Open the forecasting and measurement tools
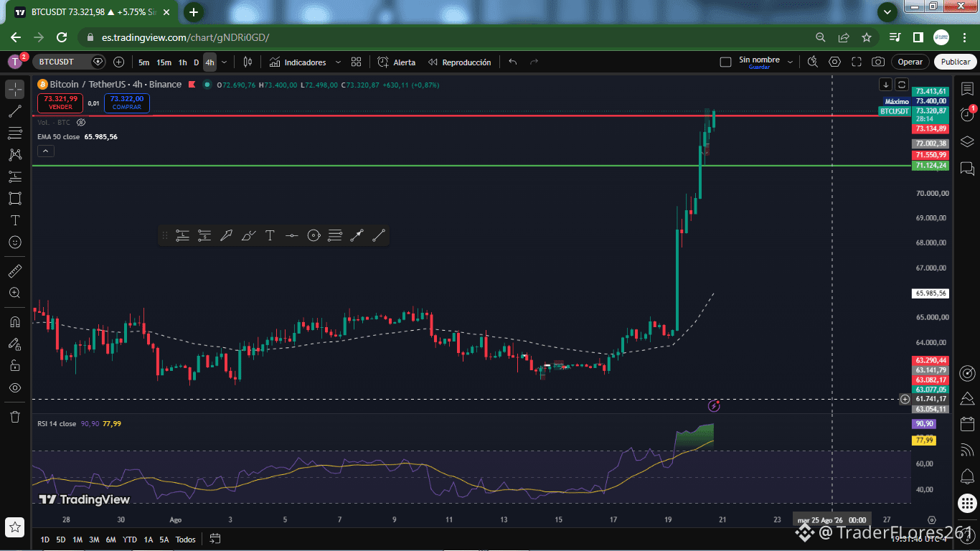The height and width of the screenshot is (551, 980). pyautogui.click(x=15, y=176)
